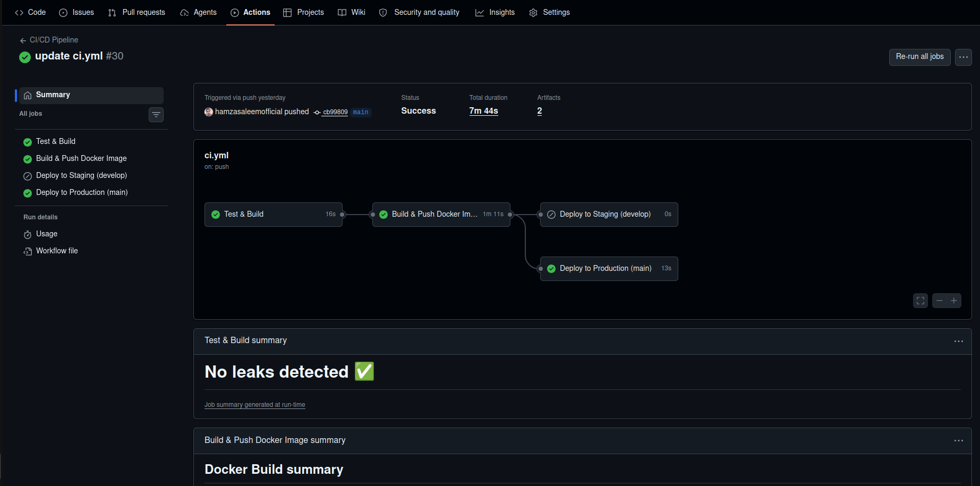The image size is (980, 486).
Task: Click the Code brackets icon in top nav
Action: 19,13
